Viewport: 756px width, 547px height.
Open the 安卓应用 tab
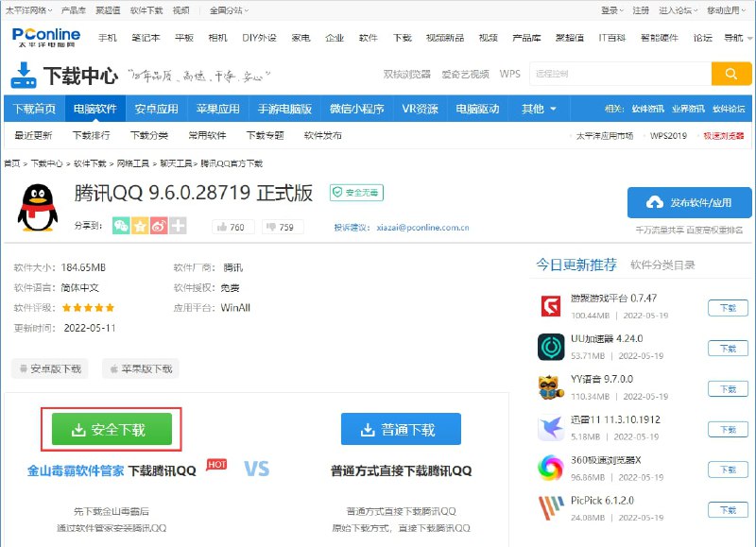[x=156, y=109]
